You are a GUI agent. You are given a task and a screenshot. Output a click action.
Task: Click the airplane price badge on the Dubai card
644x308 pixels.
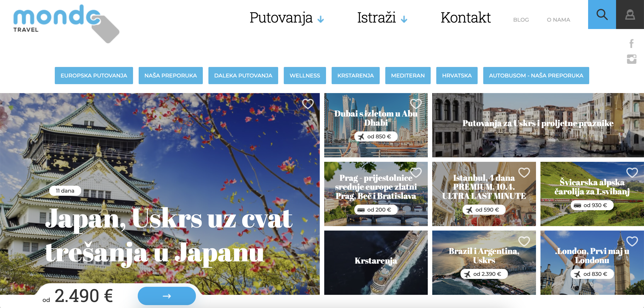[375, 137]
